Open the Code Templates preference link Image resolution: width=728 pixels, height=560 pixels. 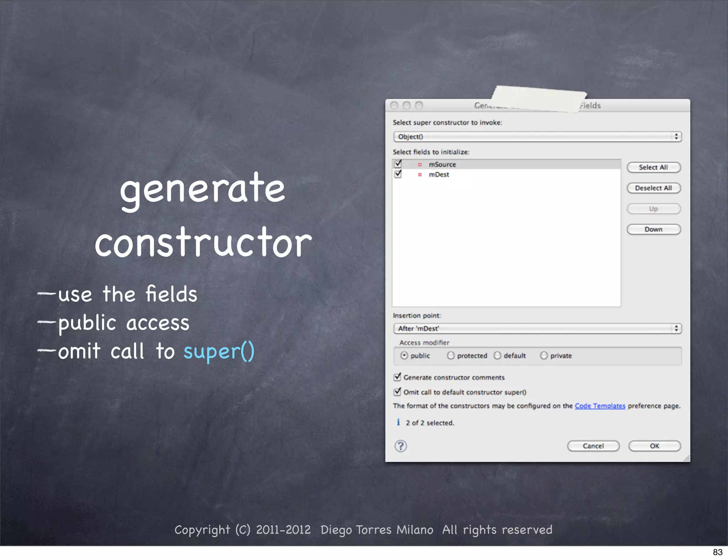600,406
